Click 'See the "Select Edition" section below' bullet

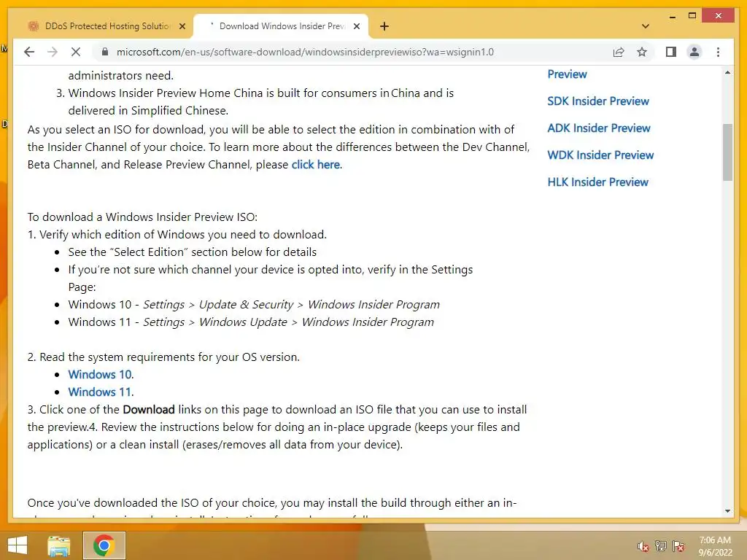point(193,252)
